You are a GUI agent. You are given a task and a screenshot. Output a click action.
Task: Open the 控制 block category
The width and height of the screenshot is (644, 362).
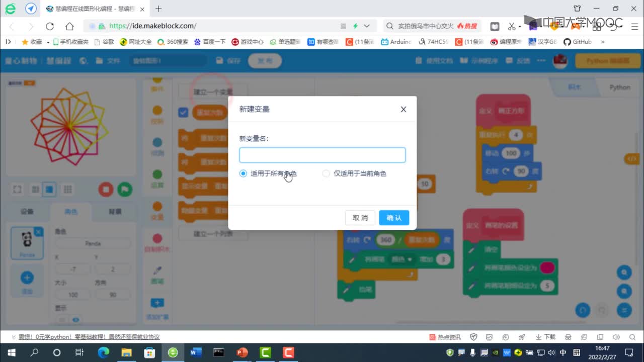pyautogui.click(x=157, y=115)
